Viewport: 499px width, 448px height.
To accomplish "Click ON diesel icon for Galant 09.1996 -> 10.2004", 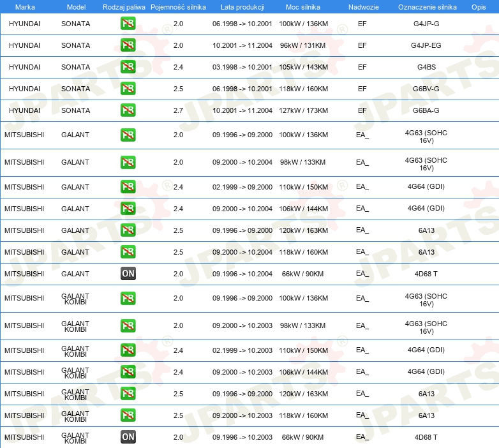I will (x=128, y=273).
